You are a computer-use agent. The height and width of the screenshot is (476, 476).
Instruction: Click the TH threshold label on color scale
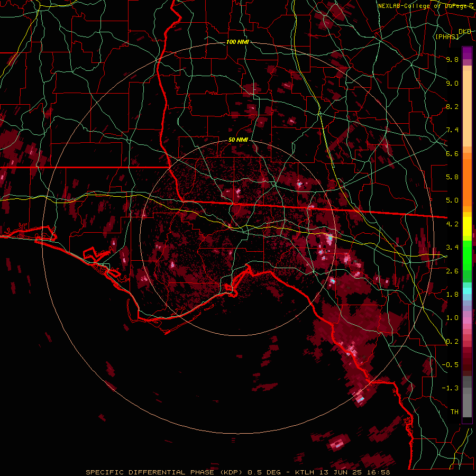(454, 412)
